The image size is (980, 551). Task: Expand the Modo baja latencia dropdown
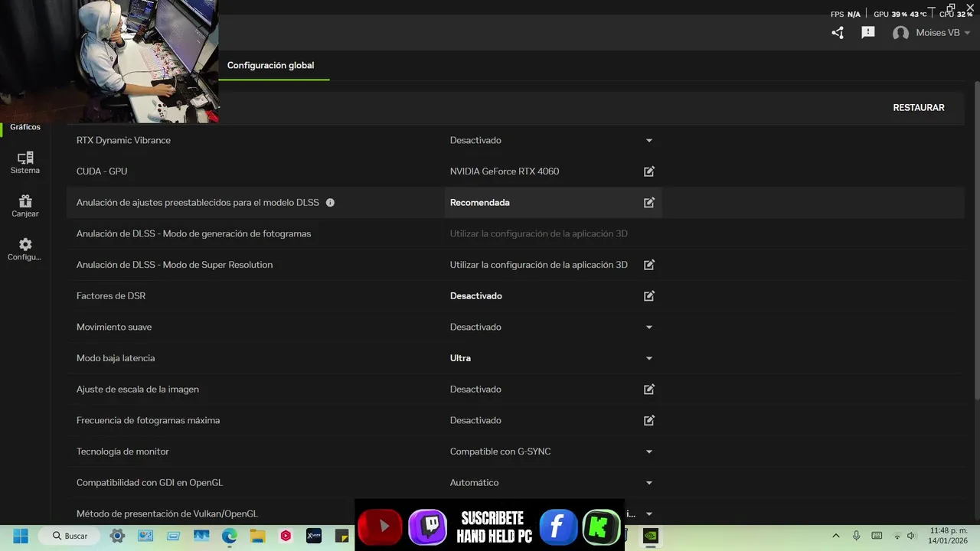click(x=649, y=358)
